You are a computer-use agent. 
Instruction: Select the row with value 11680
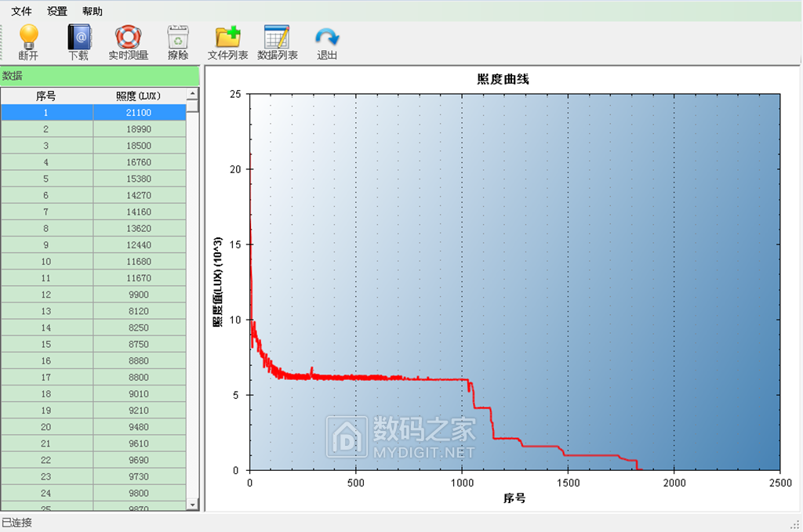coord(93,262)
